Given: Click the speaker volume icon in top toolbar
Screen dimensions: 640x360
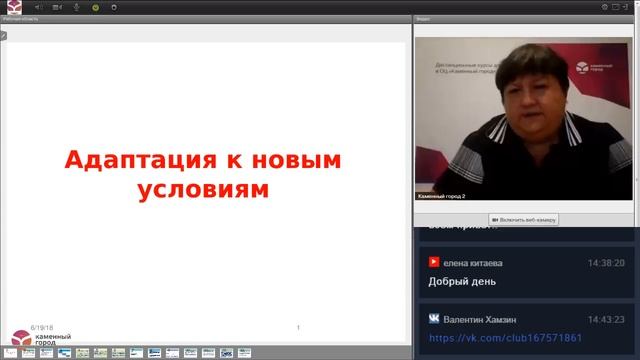Looking at the screenshot, I should [x=39, y=7].
